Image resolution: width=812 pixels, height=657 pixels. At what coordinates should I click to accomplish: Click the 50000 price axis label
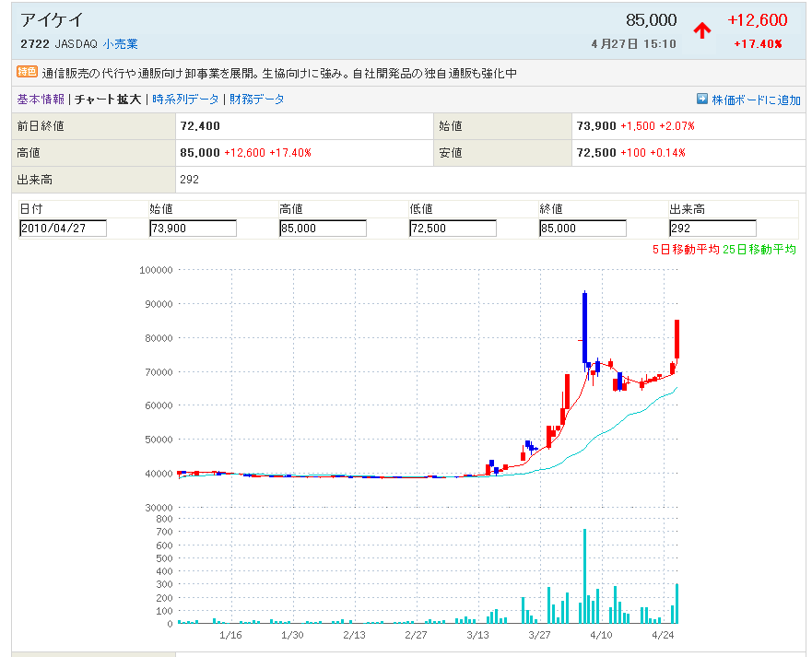point(159,440)
